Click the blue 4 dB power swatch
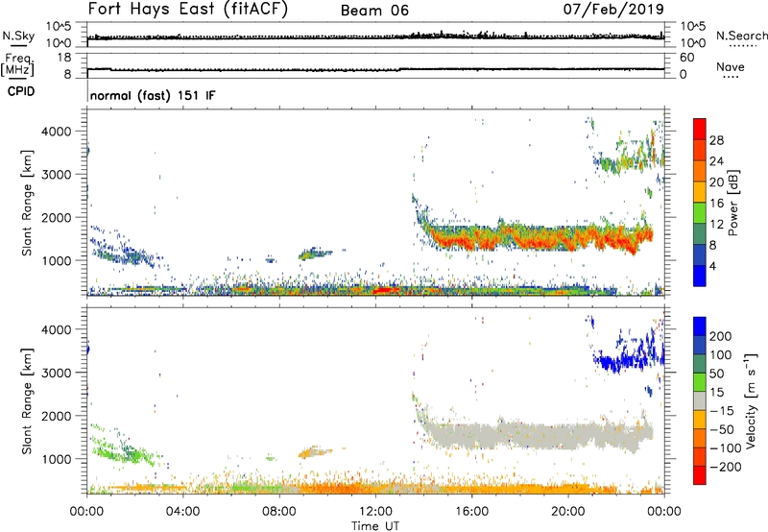This screenshot has height=532, width=768. [x=700, y=276]
